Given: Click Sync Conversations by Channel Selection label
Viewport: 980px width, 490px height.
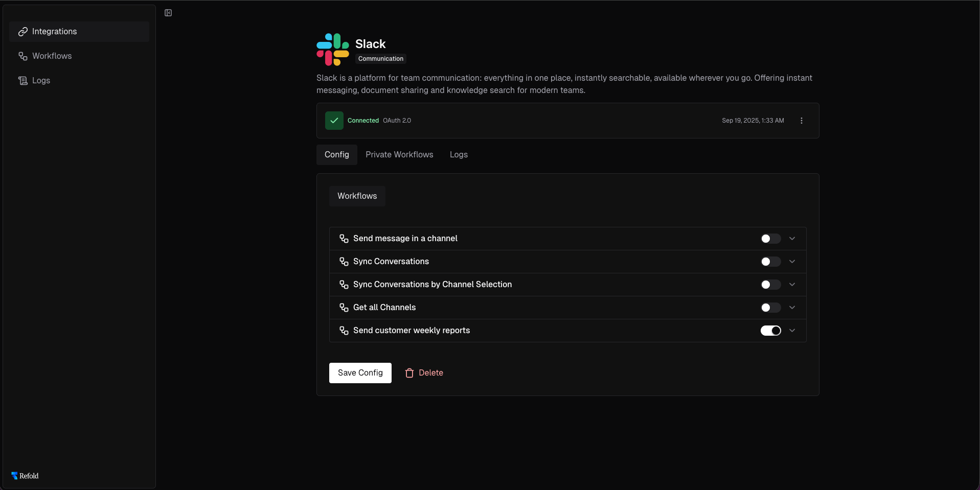Looking at the screenshot, I should (432, 285).
